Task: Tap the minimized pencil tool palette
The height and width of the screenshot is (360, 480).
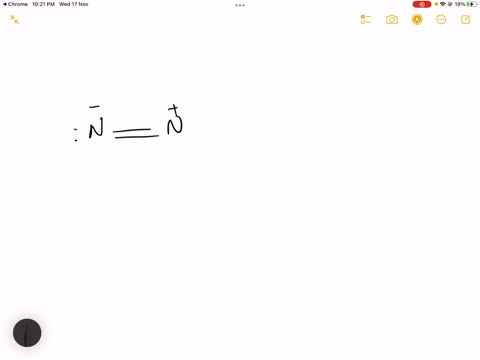Action: [27, 333]
